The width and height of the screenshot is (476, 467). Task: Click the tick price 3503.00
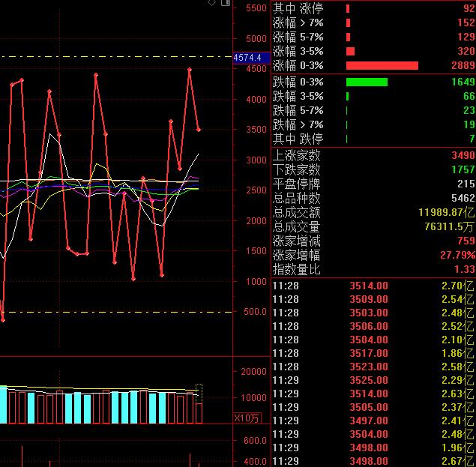pyautogui.click(x=369, y=313)
